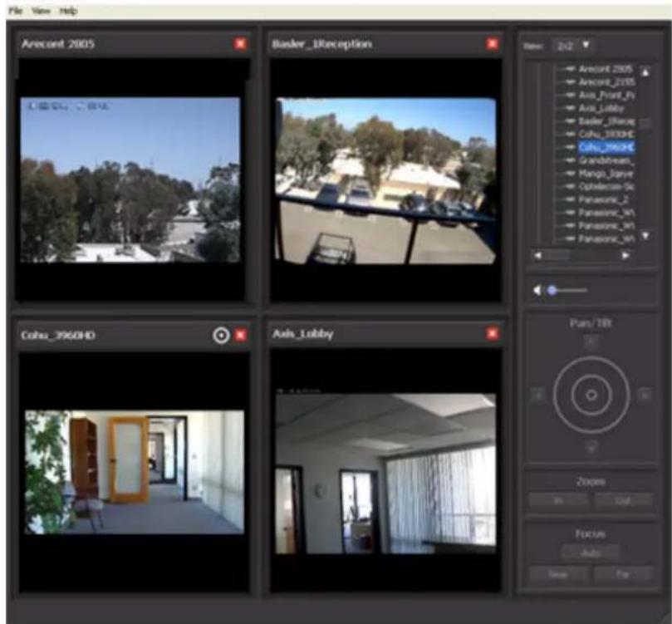
Task: Click the camera icon beside highlighted Cohu_3960HD
Action: [570, 147]
